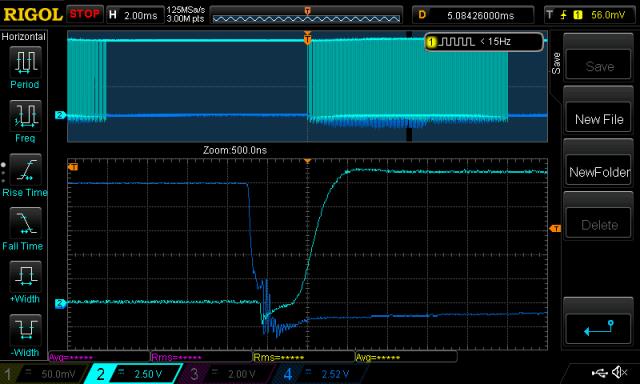Open the D delay time field
Screen dimensions: 640x384
tap(473, 15)
